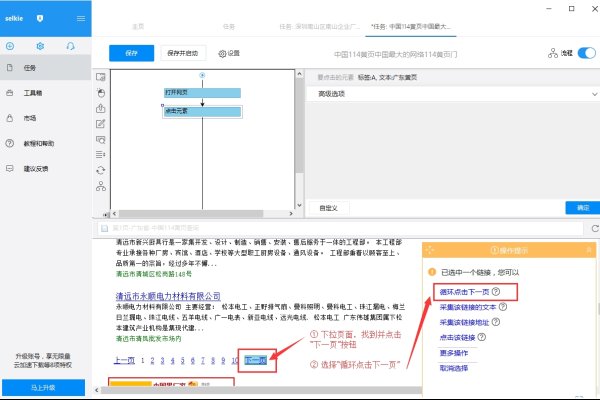Click the flowchart vertical scrollbar up arrow
The image size is (600, 400).
pos(299,74)
